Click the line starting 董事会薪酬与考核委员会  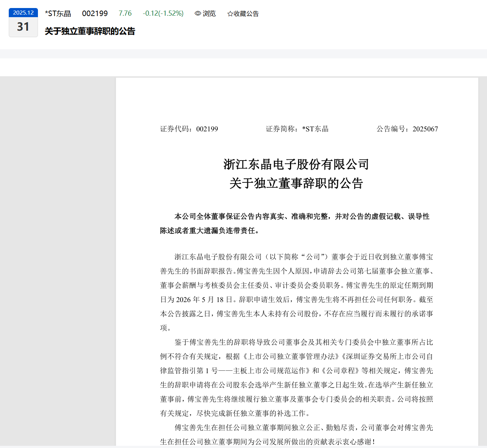pyautogui.click(x=297, y=285)
